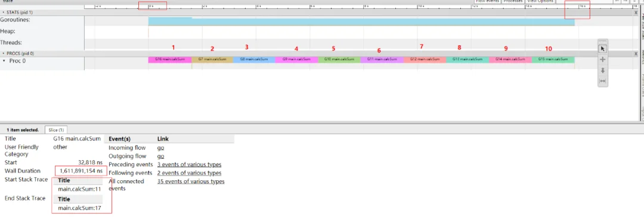Open 3 preceding events link
The width and height of the screenshot is (644, 222).
tap(189, 164)
